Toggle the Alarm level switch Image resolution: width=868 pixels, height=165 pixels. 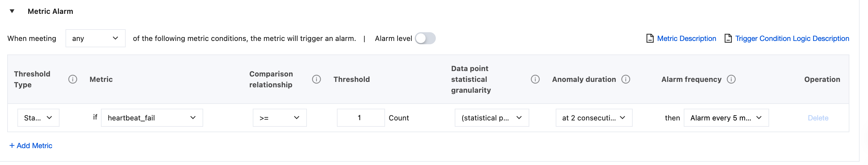point(425,39)
